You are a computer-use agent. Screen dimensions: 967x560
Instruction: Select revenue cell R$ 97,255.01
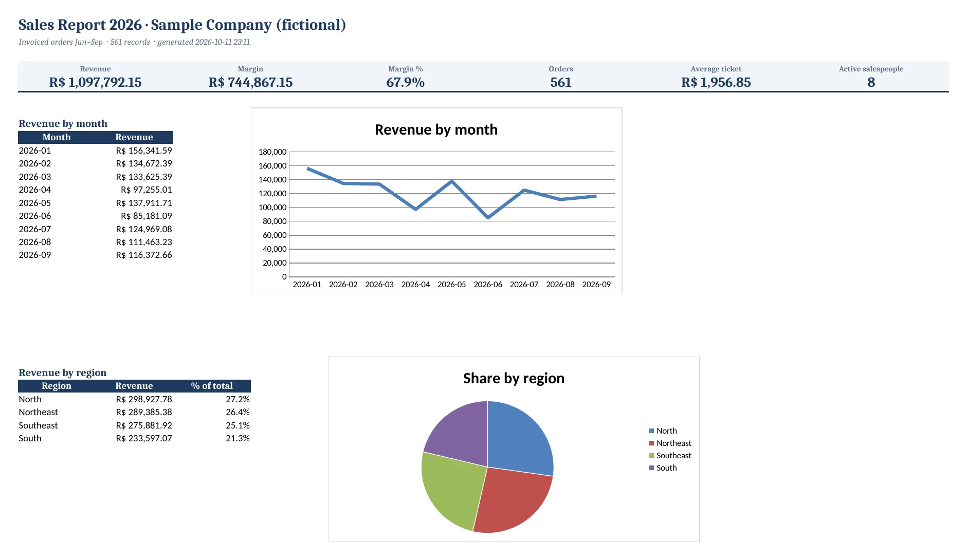(147, 190)
